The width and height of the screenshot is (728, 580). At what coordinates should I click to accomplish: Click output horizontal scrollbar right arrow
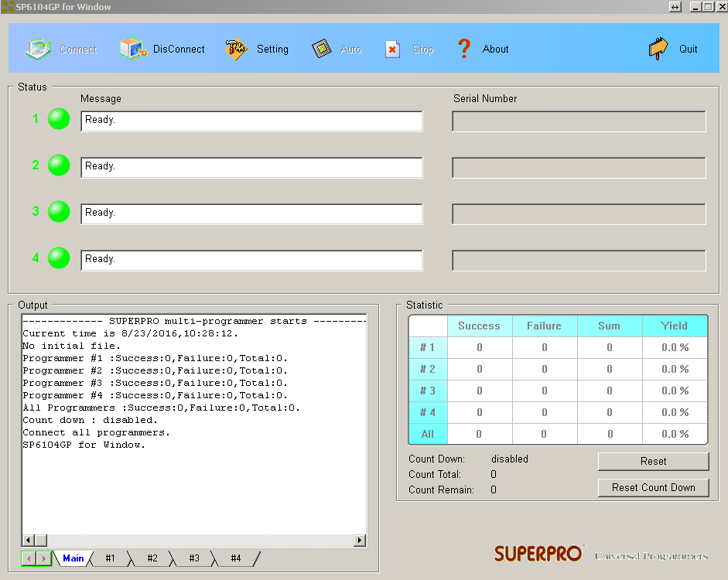tap(360, 540)
